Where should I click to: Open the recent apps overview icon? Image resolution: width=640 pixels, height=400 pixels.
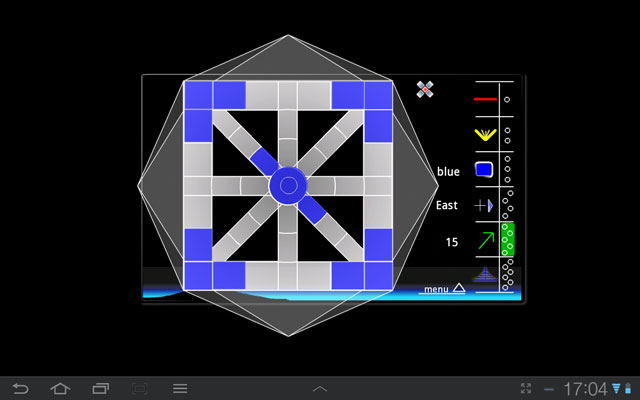pos(100,389)
